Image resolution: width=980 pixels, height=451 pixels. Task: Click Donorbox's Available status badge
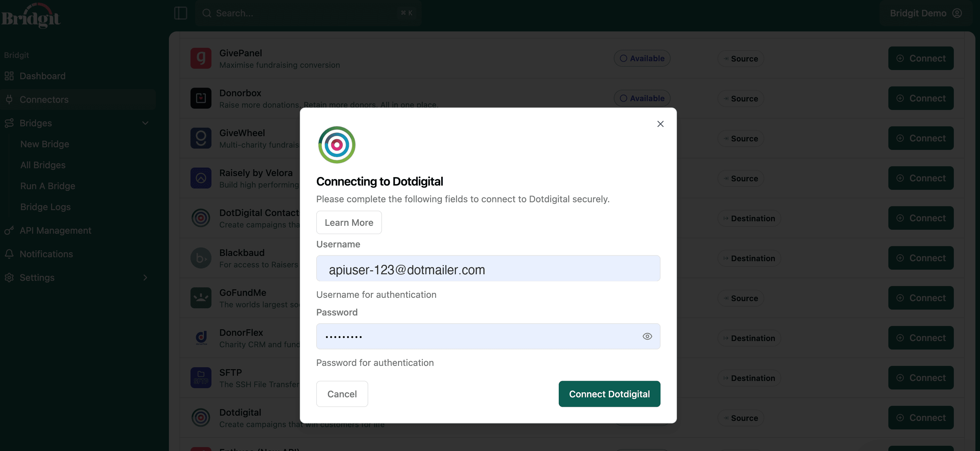(642, 98)
